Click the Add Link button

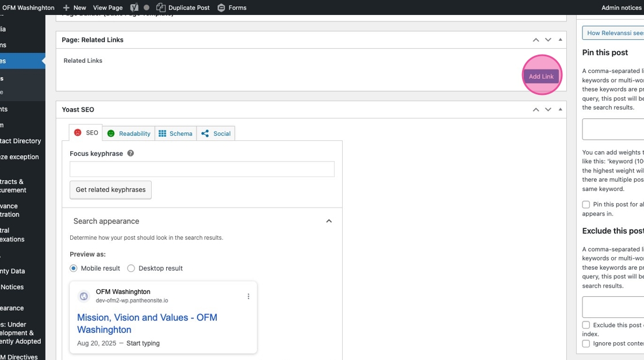[541, 76]
